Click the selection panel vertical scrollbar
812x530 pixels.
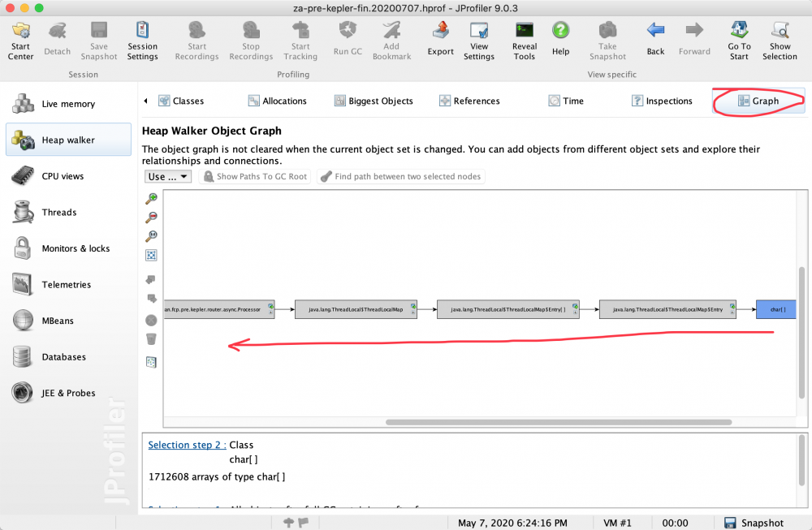coord(802,461)
